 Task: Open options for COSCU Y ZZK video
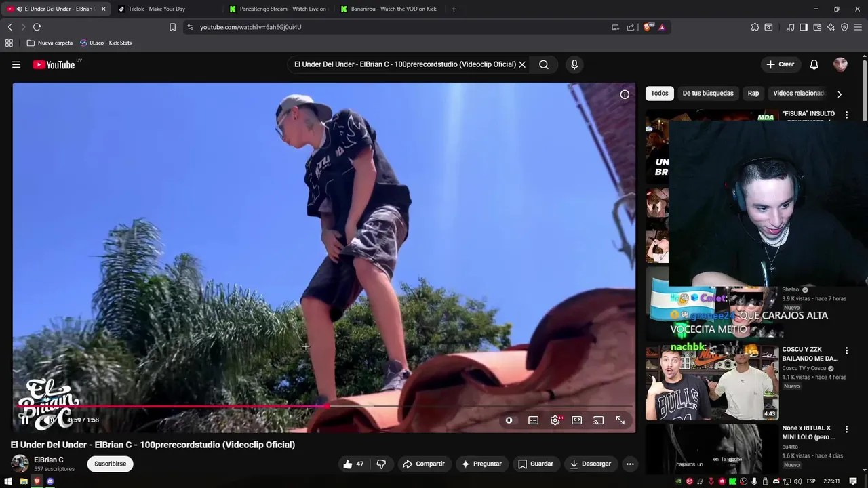pos(846,351)
